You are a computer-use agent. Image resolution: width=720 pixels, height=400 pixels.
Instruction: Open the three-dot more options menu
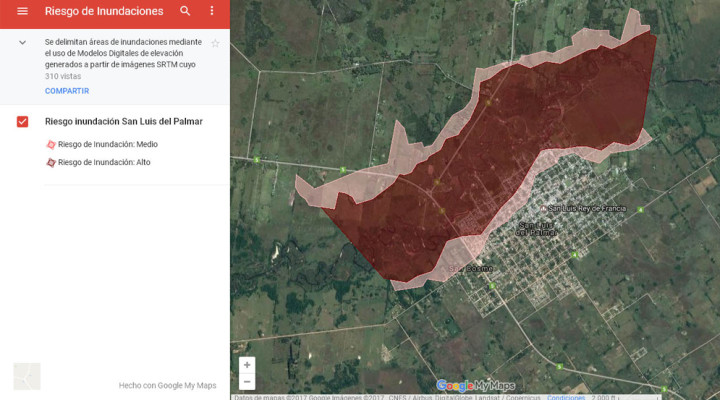point(211,11)
